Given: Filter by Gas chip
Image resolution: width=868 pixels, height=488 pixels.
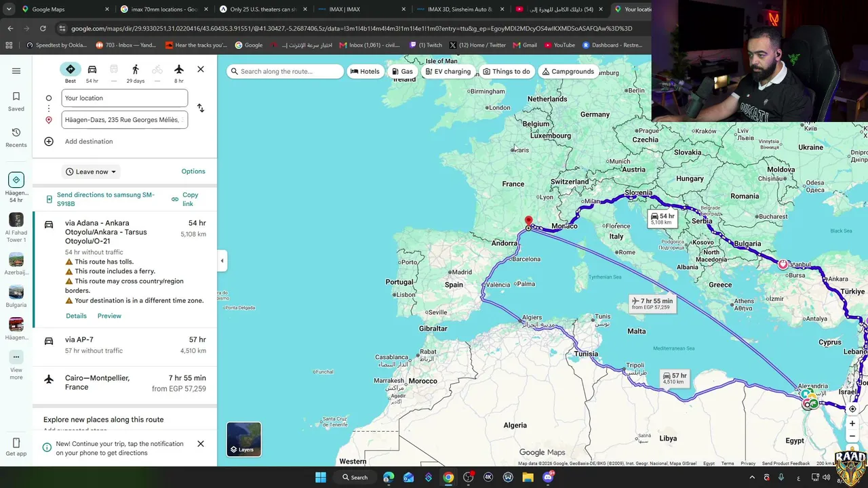Looking at the screenshot, I should pyautogui.click(x=402, y=71).
